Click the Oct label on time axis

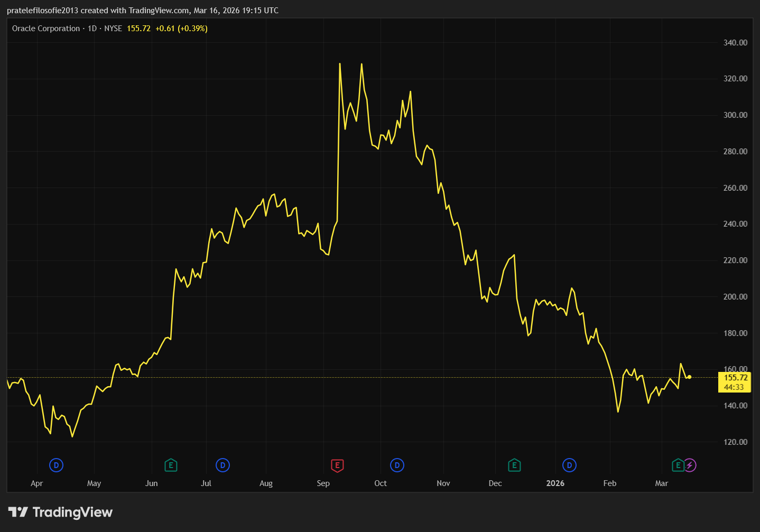pyautogui.click(x=381, y=483)
